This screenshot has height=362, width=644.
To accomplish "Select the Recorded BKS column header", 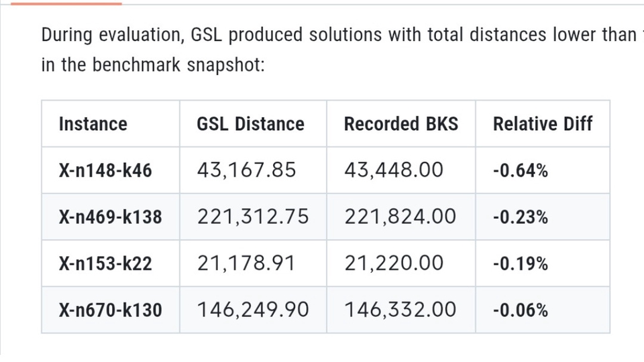I will [x=401, y=124].
